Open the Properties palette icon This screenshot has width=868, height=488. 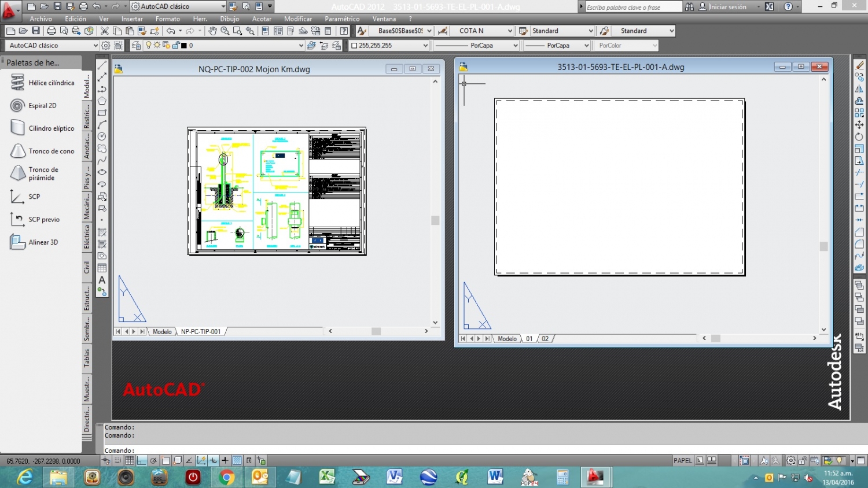pyautogui.click(x=266, y=31)
